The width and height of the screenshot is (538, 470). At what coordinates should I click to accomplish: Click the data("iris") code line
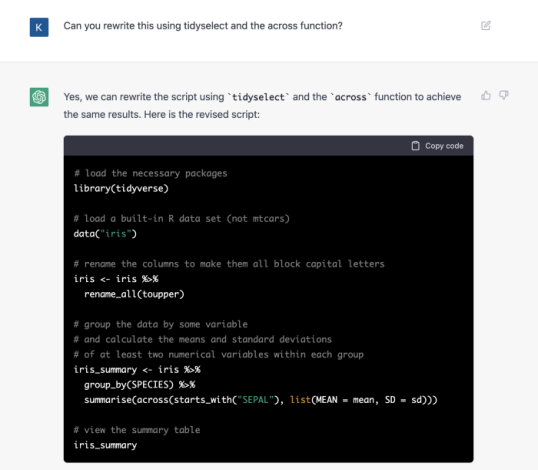tap(105, 234)
